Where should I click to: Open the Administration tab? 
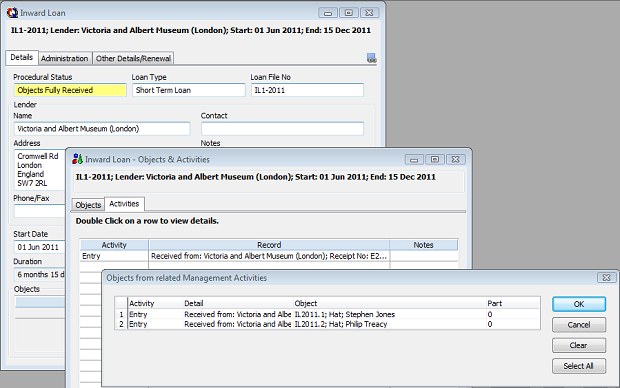(65, 59)
